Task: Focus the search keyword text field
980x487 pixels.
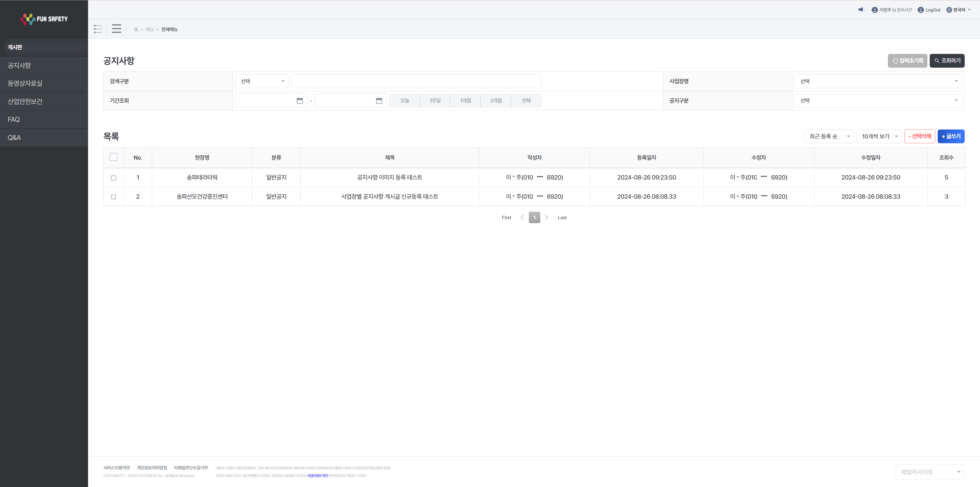Action: pyautogui.click(x=416, y=81)
